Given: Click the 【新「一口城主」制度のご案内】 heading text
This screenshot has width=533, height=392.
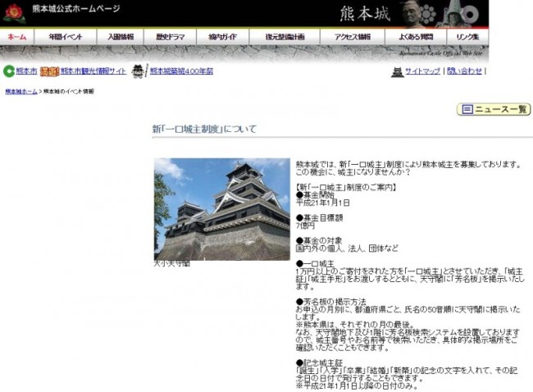Looking at the screenshot, I should [x=346, y=187].
